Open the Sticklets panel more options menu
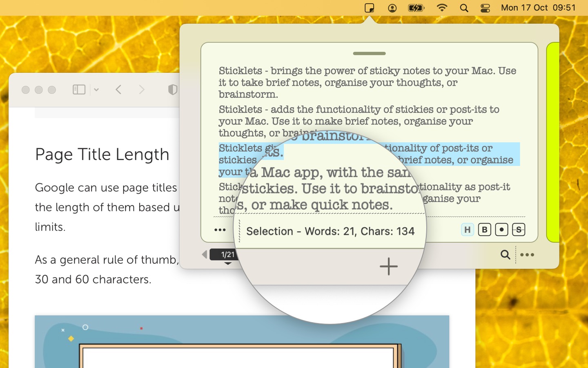The height and width of the screenshot is (368, 588). [x=527, y=255]
